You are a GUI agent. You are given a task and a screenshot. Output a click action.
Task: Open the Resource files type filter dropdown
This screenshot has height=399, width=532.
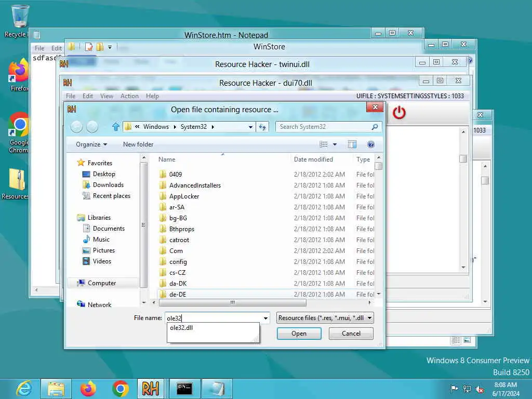pyautogui.click(x=325, y=318)
